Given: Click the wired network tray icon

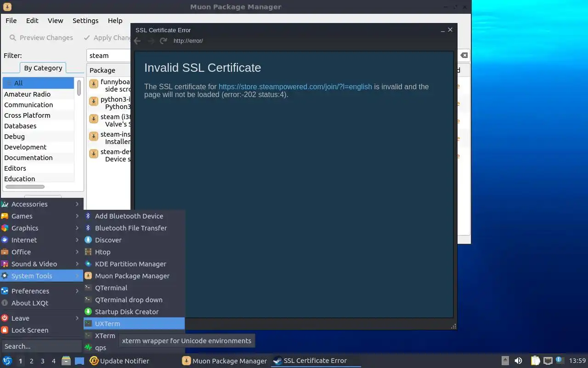Looking at the screenshot, I should pyautogui.click(x=548, y=361).
